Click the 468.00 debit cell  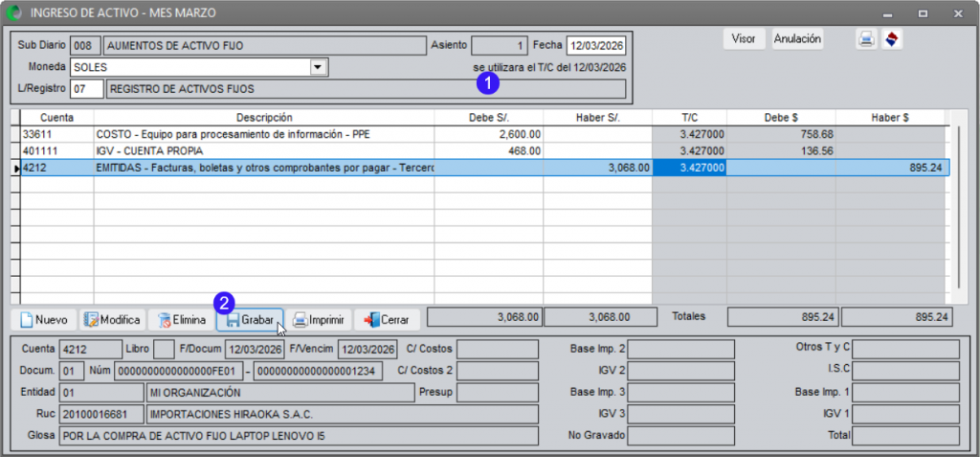click(489, 150)
